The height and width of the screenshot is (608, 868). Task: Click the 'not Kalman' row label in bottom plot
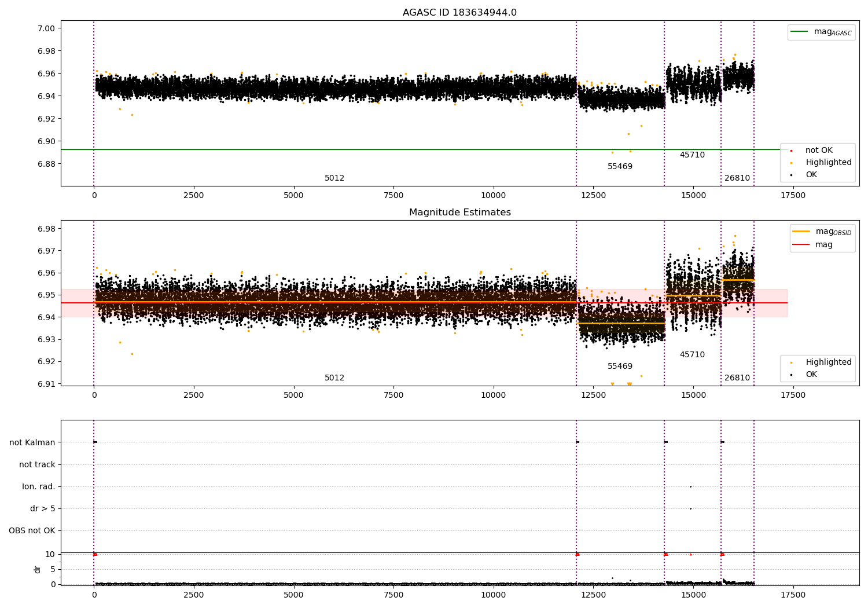click(32, 443)
